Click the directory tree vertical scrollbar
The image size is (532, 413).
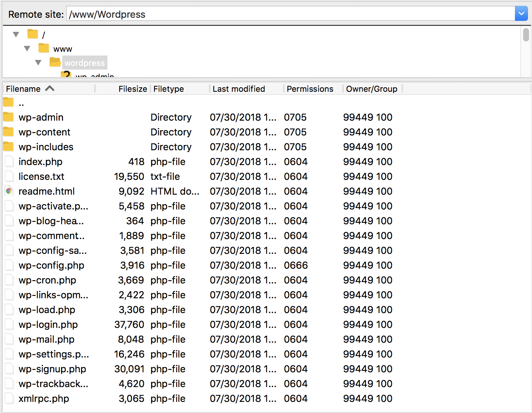[x=526, y=52]
